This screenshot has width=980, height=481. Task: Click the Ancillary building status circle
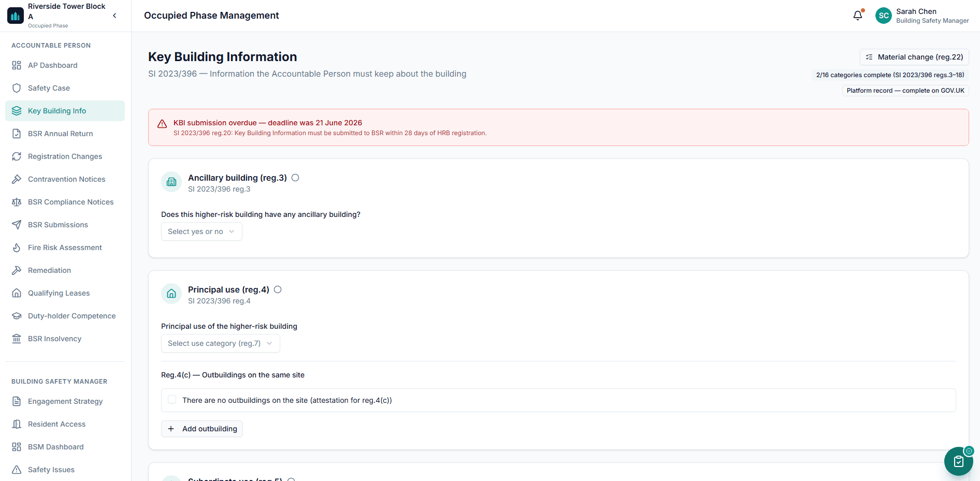[x=295, y=178]
